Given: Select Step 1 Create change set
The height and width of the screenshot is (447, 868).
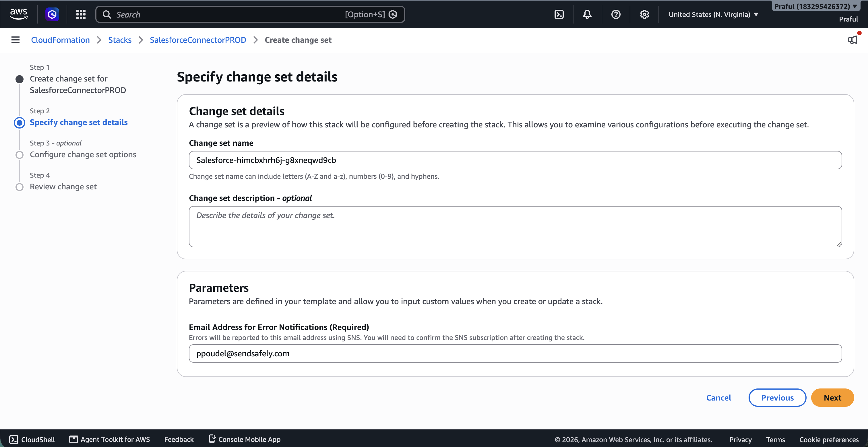Looking at the screenshot, I should pos(78,84).
